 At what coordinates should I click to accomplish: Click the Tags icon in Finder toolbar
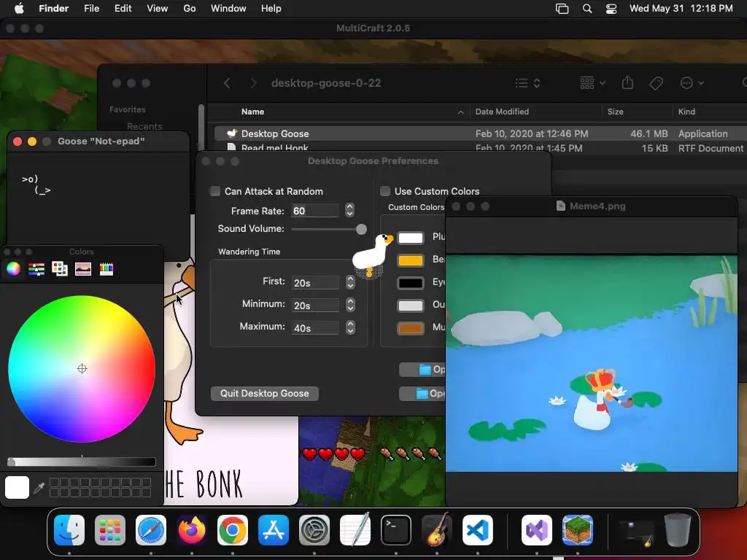pos(656,83)
